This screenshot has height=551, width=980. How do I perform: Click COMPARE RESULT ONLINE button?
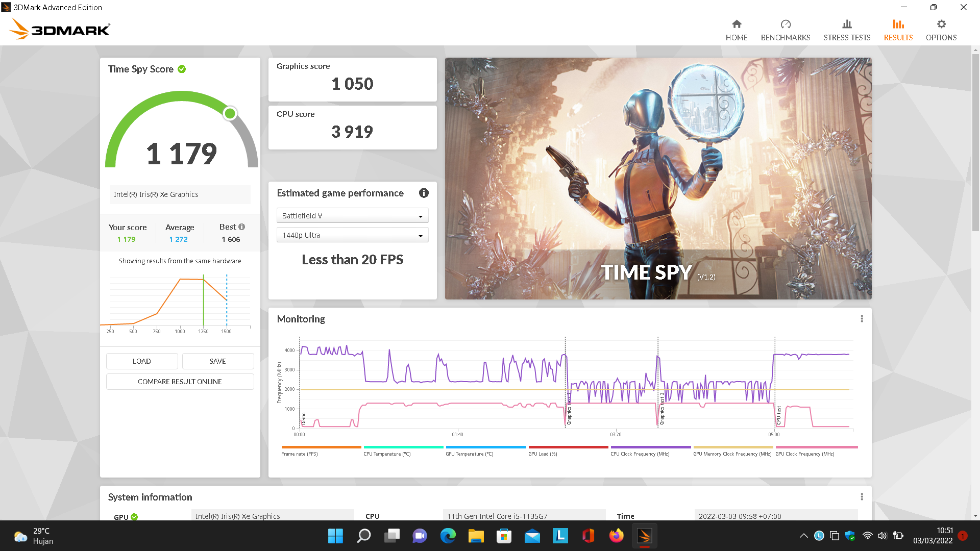click(180, 382)
